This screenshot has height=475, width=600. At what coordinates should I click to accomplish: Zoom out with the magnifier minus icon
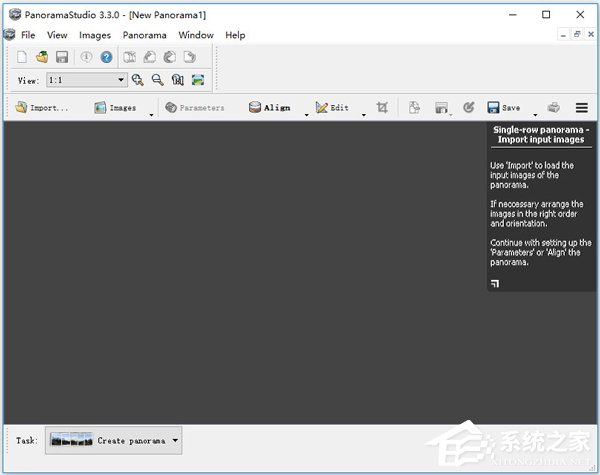[157, 80]
